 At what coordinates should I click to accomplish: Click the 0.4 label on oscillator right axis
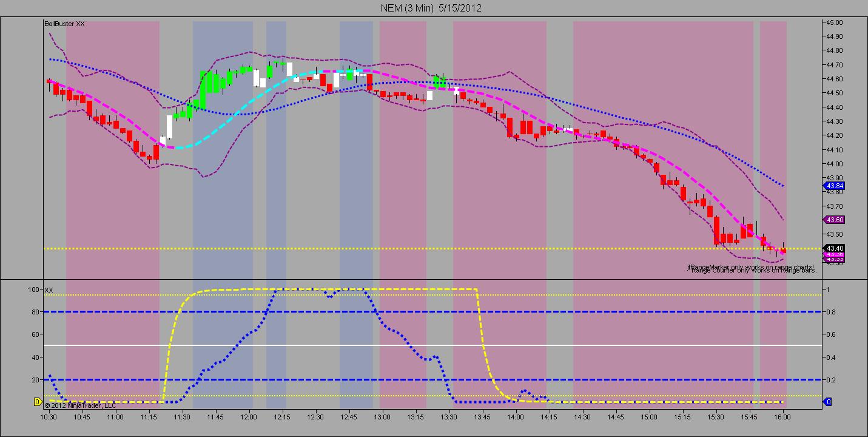830,357
